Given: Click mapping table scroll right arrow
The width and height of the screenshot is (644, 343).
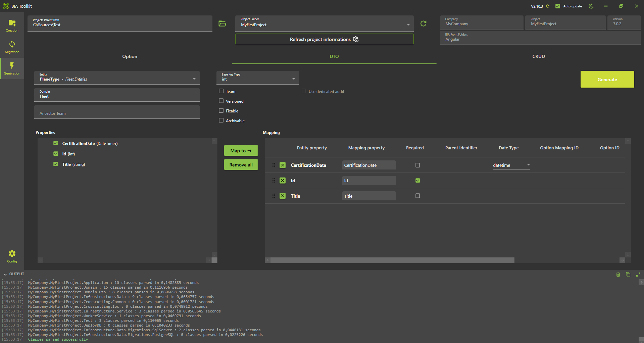Looking at the screenshot, I should click(623, 260).
